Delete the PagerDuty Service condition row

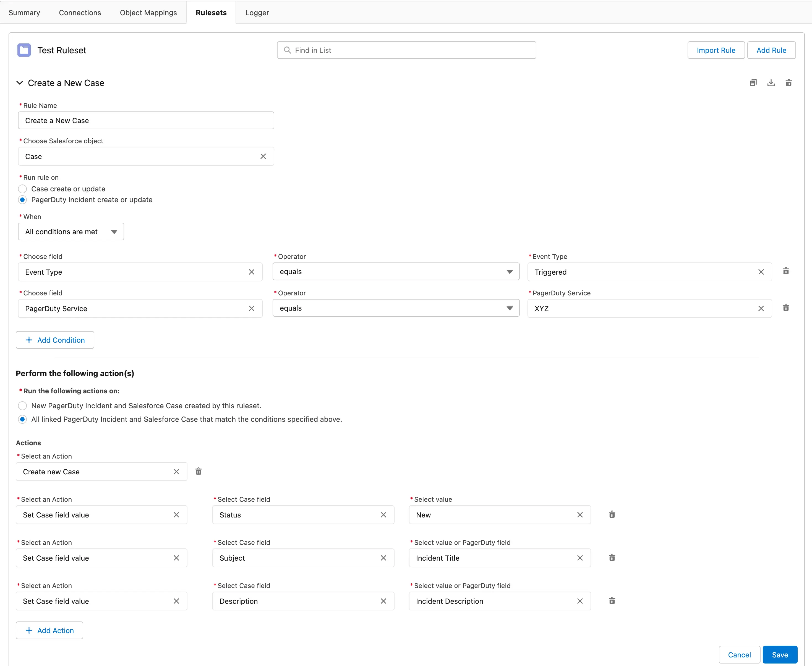pos(785,308)
